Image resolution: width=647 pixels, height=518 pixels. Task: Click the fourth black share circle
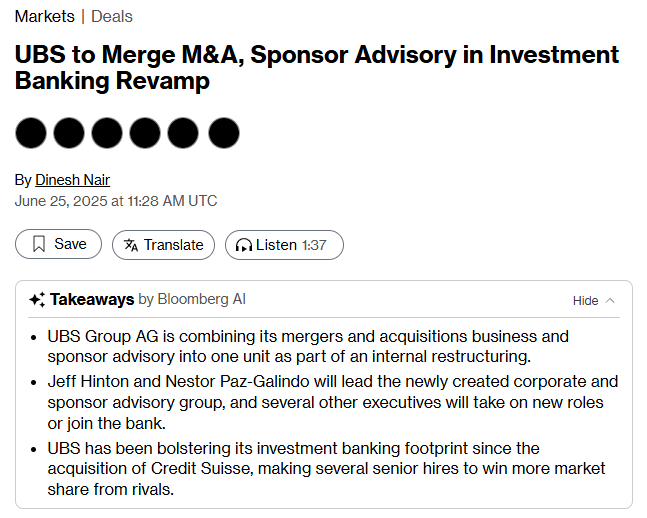(145, 133)
